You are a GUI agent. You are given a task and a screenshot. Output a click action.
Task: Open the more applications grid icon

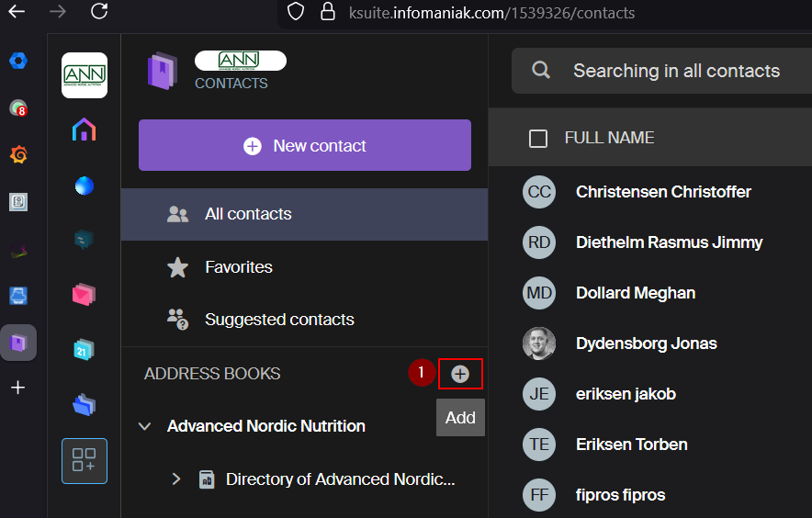pos(84,460)
